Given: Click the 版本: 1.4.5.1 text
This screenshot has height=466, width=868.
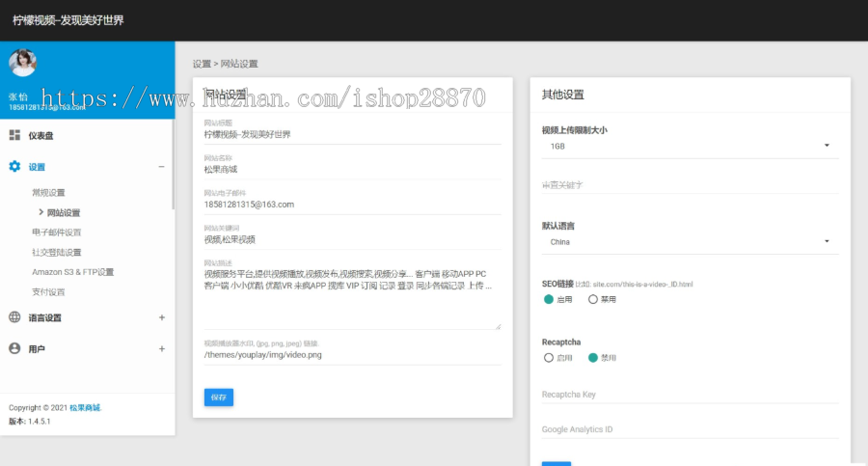Looking at the screenshot, I should (x=29, y=421).
